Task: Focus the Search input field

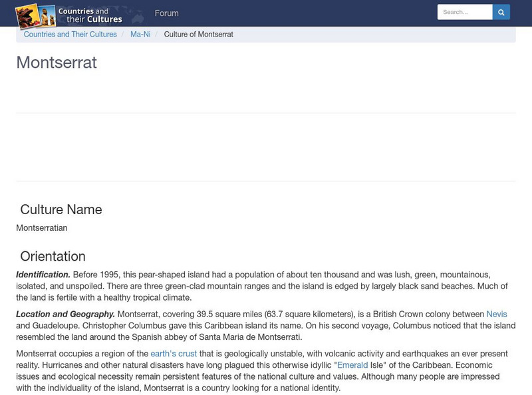Action: 465,12
